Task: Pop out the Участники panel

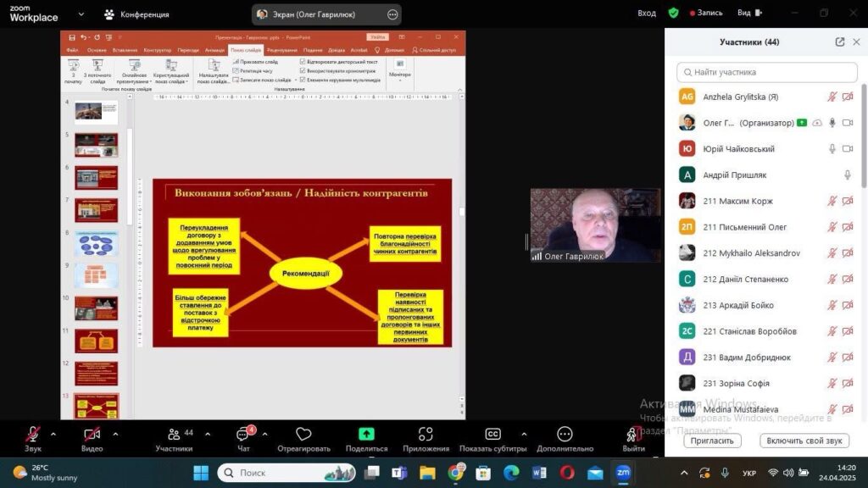Action: tap(840, 42)
